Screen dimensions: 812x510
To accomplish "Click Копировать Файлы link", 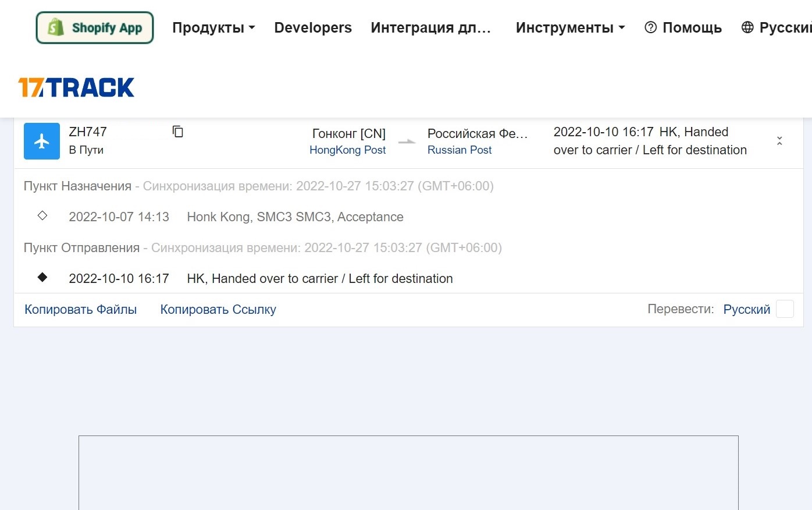I will (81, 310).
